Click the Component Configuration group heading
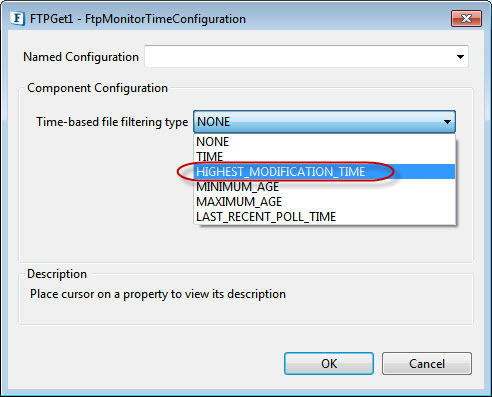492x397 pixels. tap(97, 88)
